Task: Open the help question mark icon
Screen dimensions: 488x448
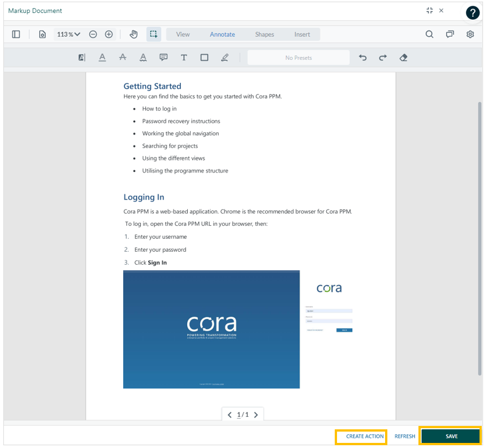Action: (472, 13)
